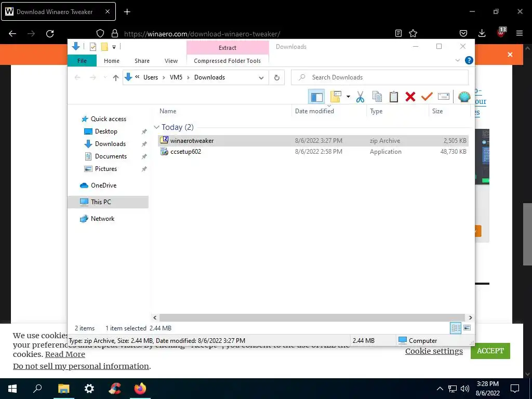Select the ccsetup602 application file

click(313, 152)
